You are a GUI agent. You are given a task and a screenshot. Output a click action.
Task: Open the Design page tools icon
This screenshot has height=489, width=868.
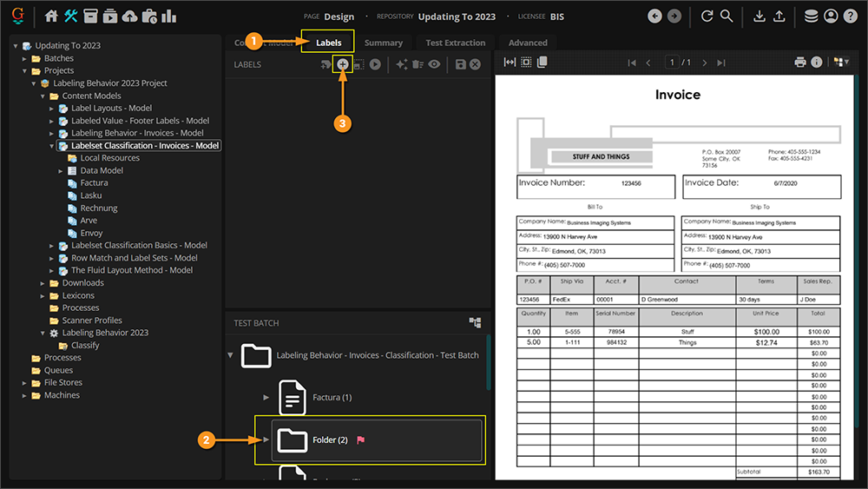[x=71, y=17]
